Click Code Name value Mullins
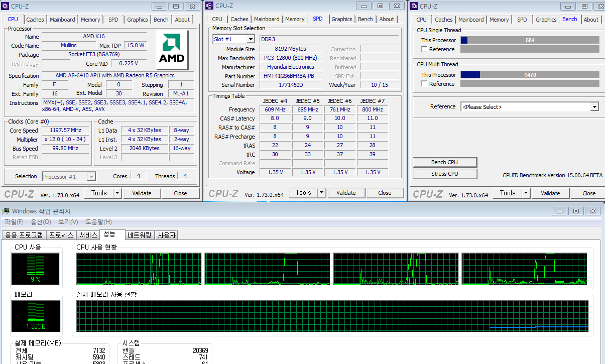This screenshot has width=605, height=364. pos(69,45)
